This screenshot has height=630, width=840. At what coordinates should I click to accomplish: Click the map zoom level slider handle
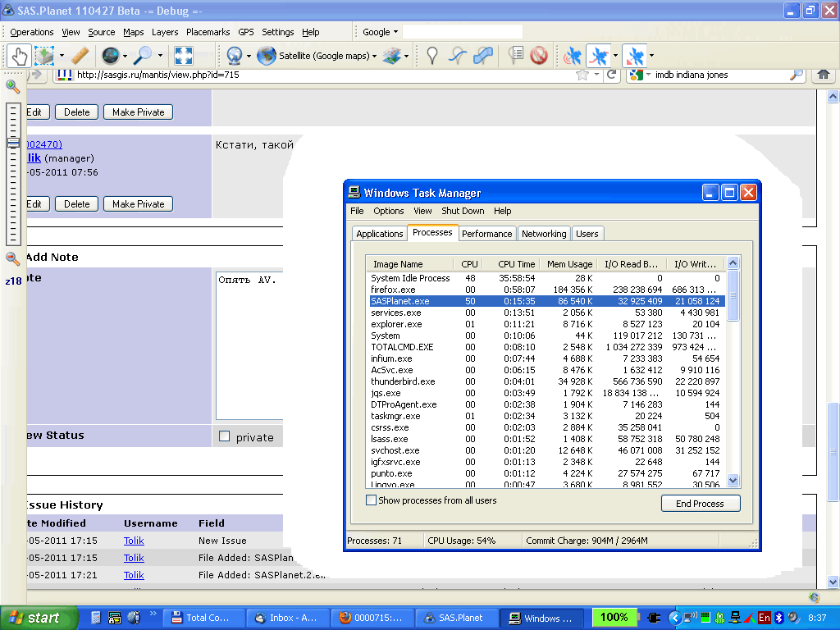pyautogui.click(x=13, y=143)
